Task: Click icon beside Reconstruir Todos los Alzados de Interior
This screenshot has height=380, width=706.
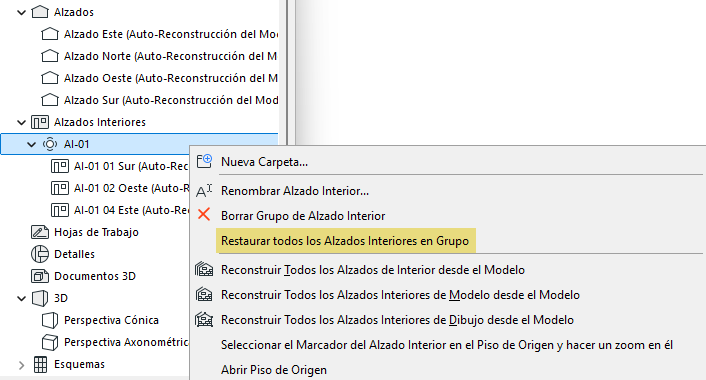Action: click(204, 269)
